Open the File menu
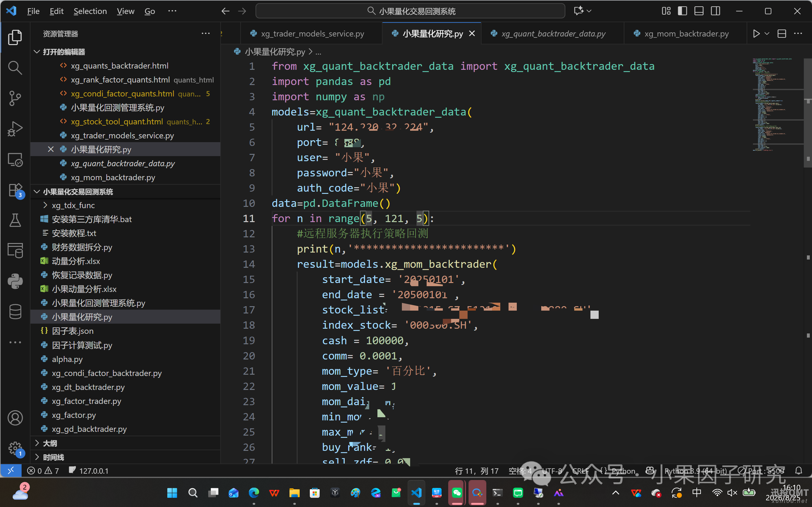 [33, 11]
